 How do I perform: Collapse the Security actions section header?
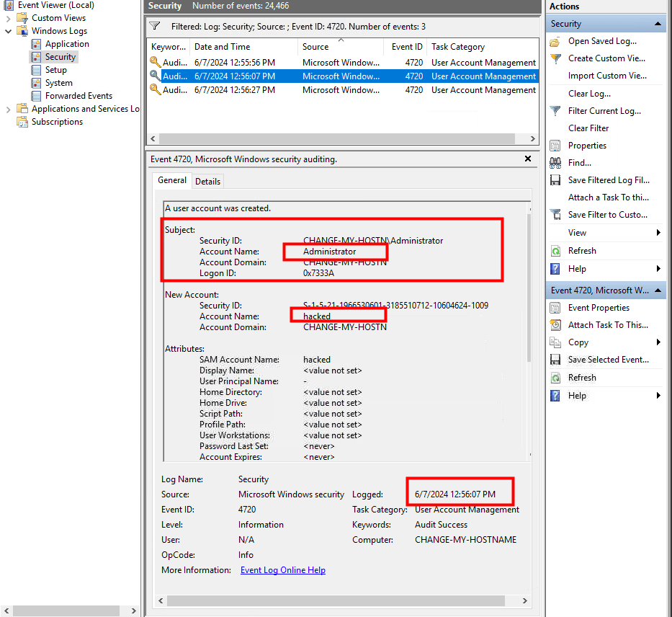click(658, 24)
